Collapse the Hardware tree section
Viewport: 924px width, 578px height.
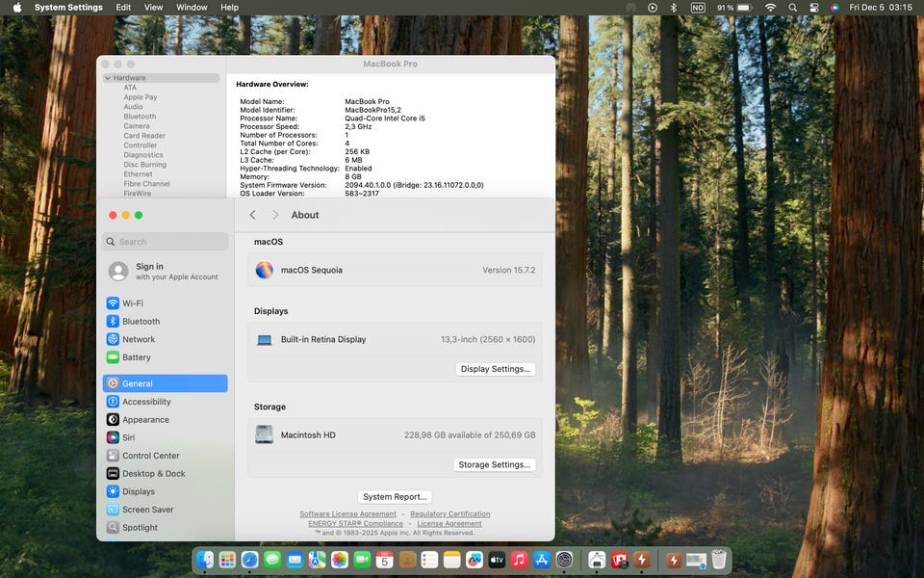[x=108, y=78]
